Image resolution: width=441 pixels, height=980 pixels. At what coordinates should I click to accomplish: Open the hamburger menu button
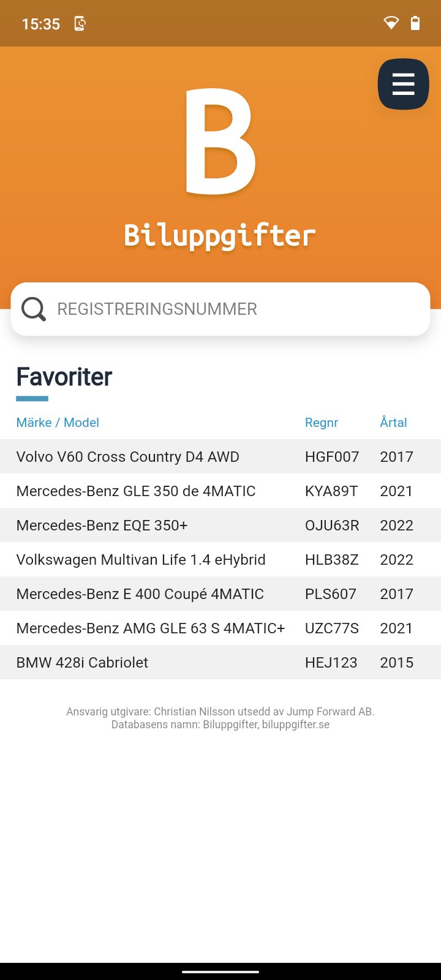click(x=403, y=84)
